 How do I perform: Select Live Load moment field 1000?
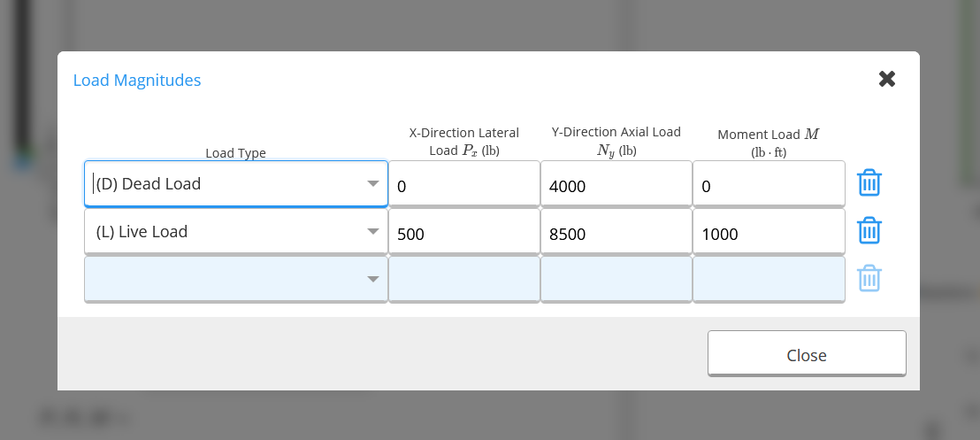[769, 232]
